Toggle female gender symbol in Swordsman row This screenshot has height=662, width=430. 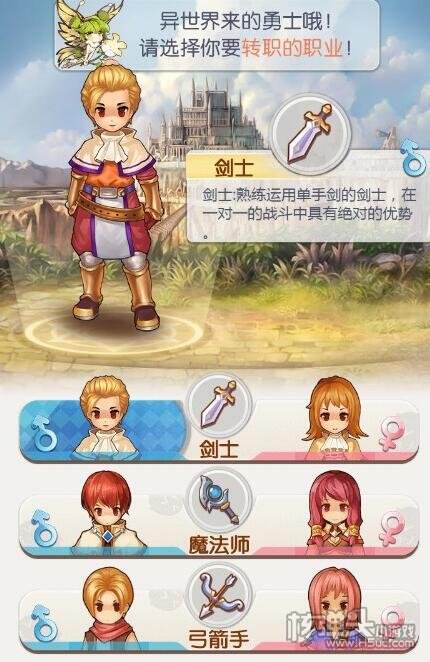tap(391, 434)
